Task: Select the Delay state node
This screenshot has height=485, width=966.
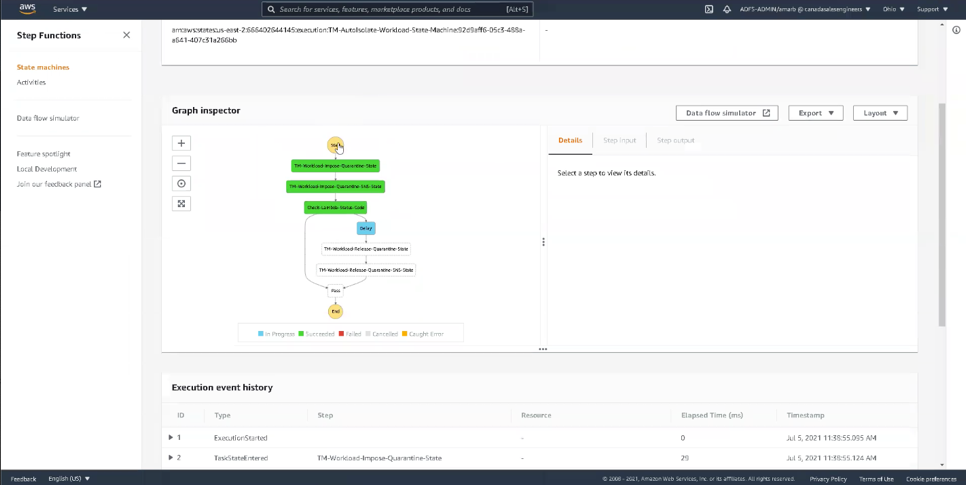Action: (366, 228)
